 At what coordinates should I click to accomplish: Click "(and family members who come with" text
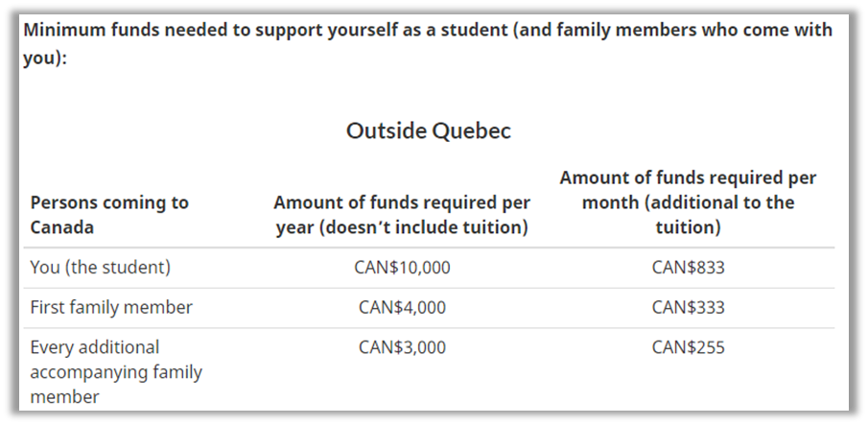(673, 30)
